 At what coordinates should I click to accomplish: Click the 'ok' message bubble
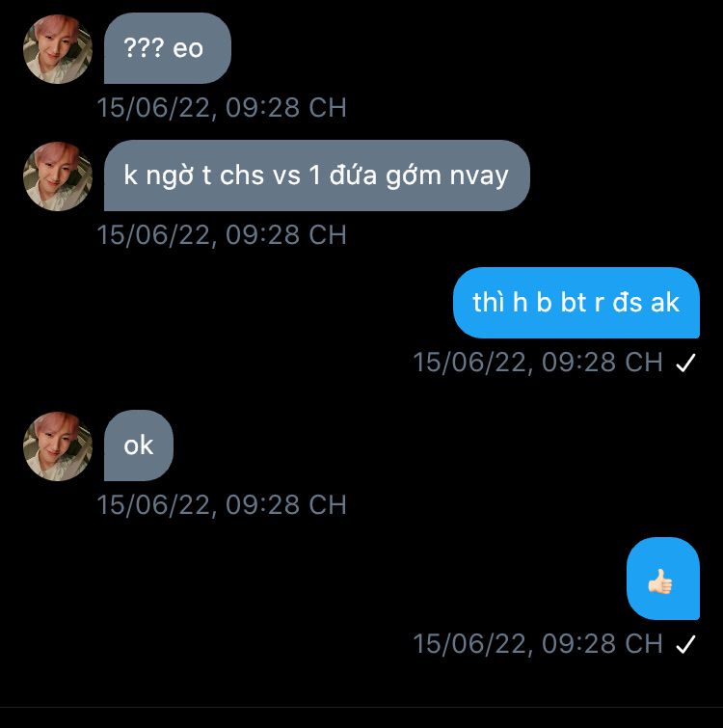[x=139, y=445]
